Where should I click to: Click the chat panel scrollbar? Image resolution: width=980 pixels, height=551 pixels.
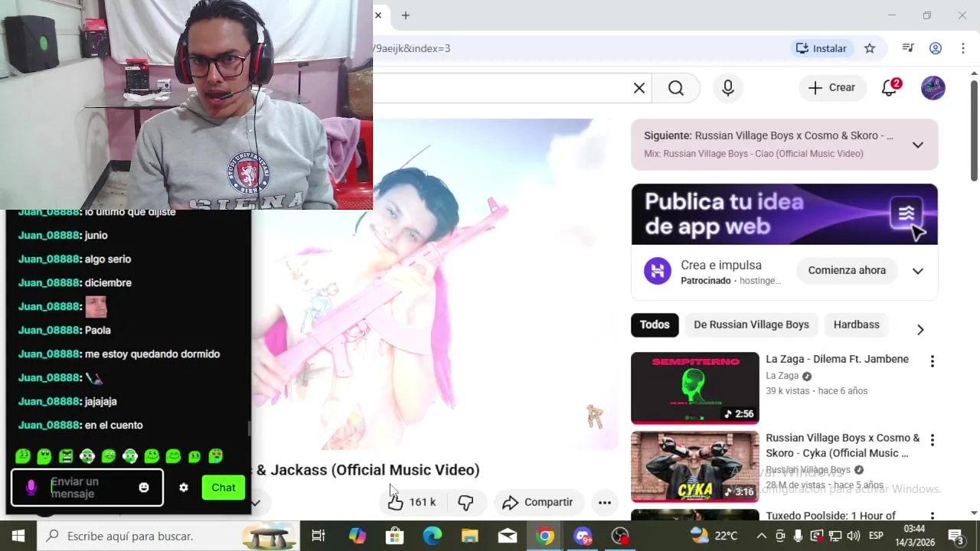pyautogui.click(x=248, y=430)
